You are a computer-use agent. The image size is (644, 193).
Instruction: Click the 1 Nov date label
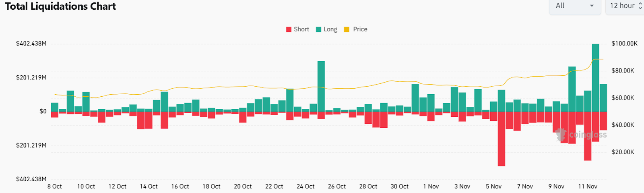(x=431, y=187)
